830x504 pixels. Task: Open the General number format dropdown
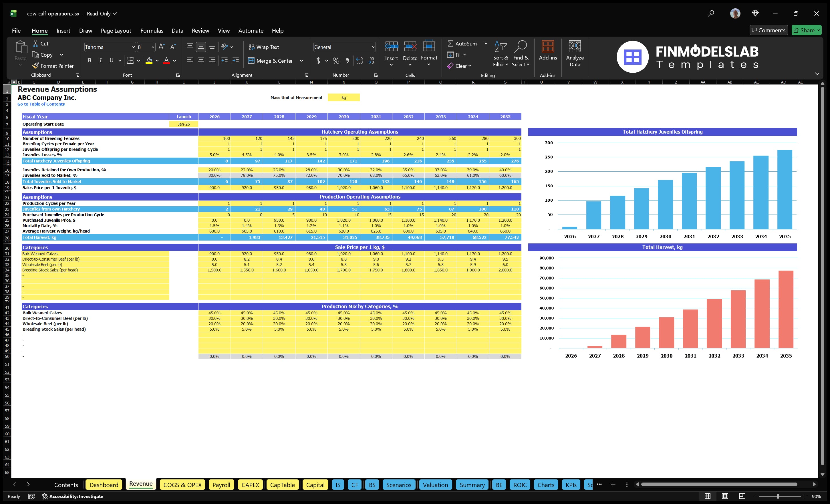coord(373,47)
